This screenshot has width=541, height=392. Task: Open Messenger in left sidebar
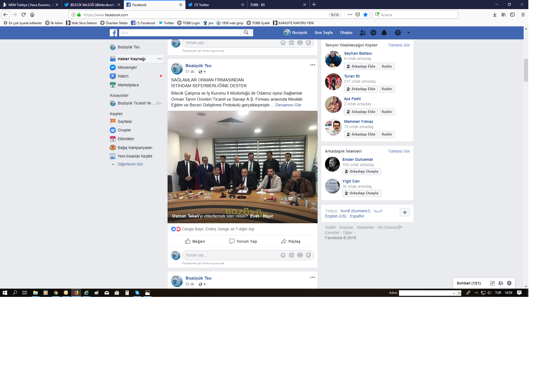point(127,67)
